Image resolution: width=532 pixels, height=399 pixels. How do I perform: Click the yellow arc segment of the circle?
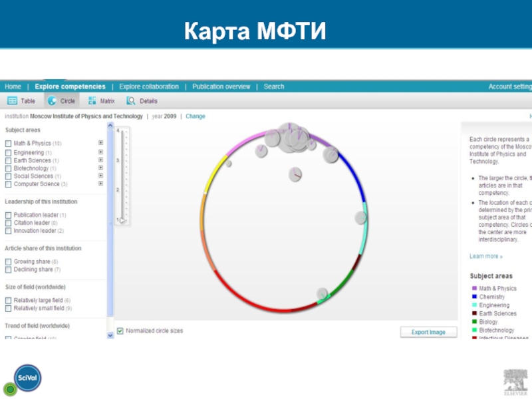click(x=215, y=174)
